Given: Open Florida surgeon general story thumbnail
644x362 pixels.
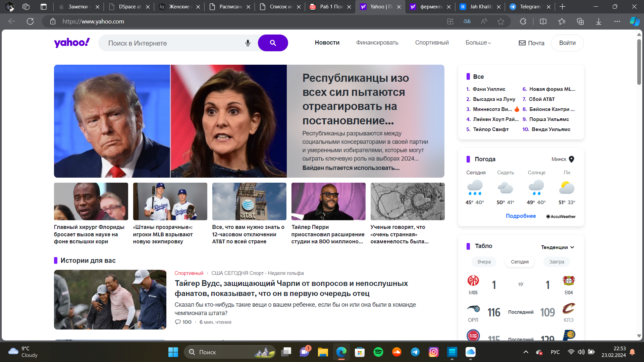Looking at the screenshot, I should point(91,201).
